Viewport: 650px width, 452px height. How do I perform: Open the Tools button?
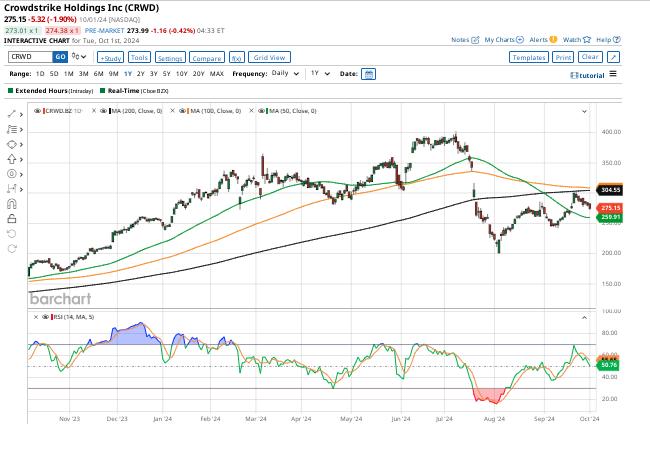139,57
